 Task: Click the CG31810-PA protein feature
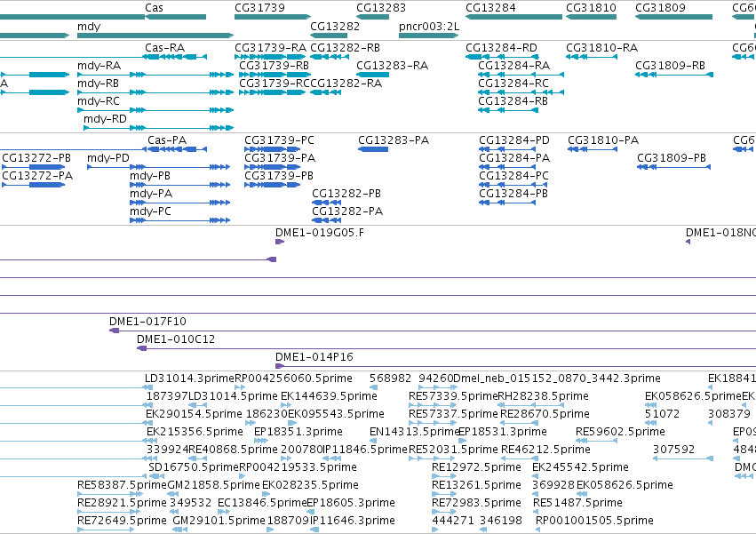coord(592,149)
